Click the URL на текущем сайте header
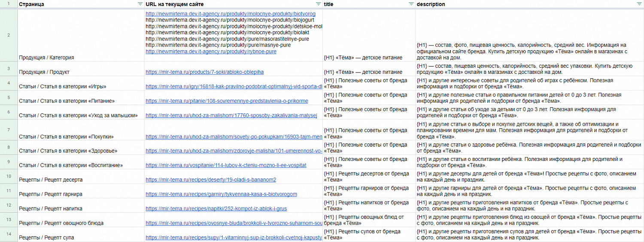Screen dimensions: 644x242 (x=233, y=4)
